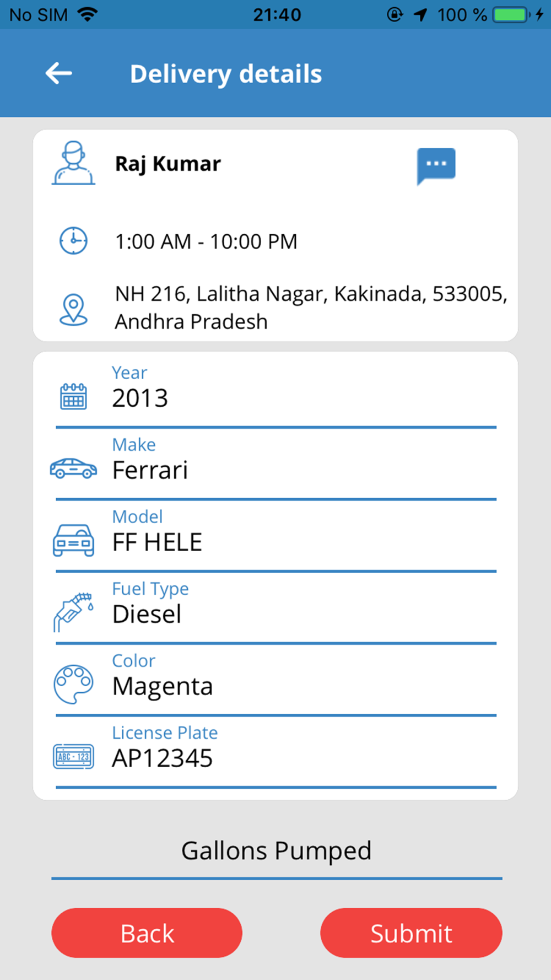
Task: Tap the clock icon beside delivery time
Action: (73, 241)
